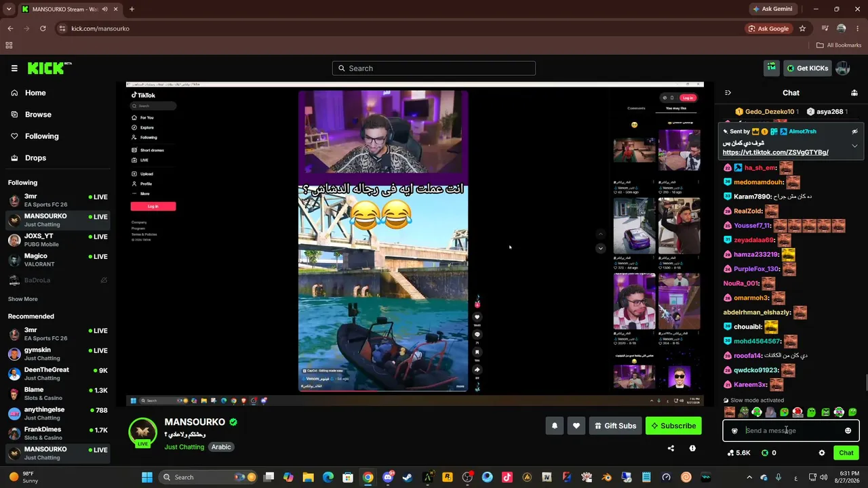Screen dimensions: 868x488
Task: Click the Get KICKs button
Action: point(807,68)
